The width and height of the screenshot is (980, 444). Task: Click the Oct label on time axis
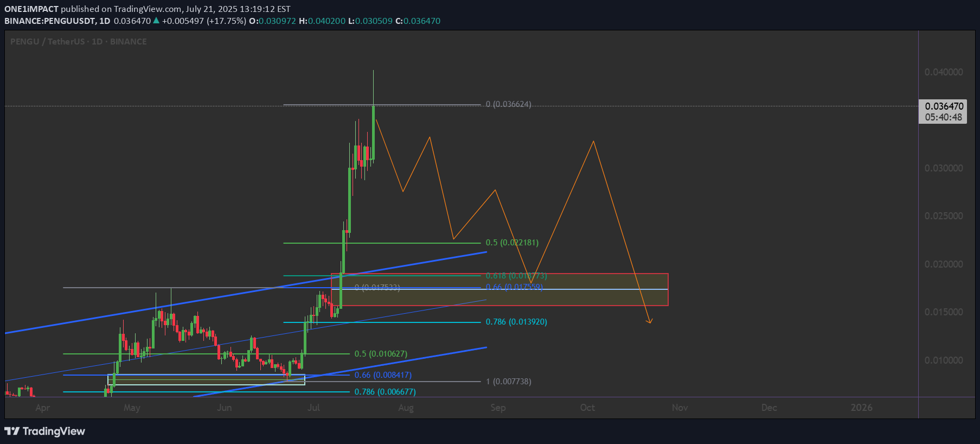pyautogui.click(x=587, y=408)
